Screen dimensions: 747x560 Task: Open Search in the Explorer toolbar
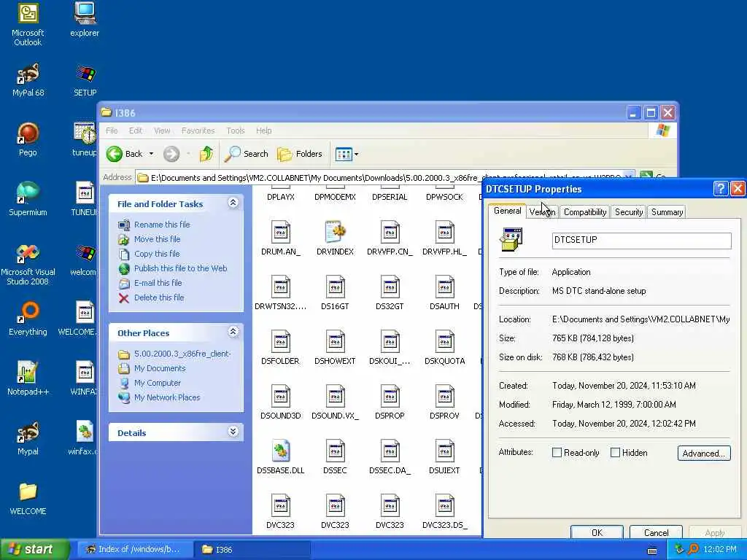click(247, 154)
